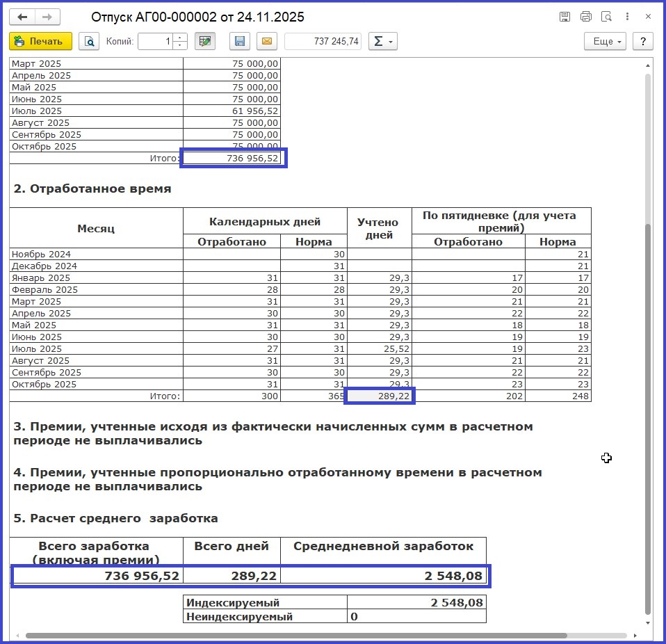This screenshot has width=666, height=644.
Task: Save the document using toolbar floppy icon
Action: coord(240,42)
